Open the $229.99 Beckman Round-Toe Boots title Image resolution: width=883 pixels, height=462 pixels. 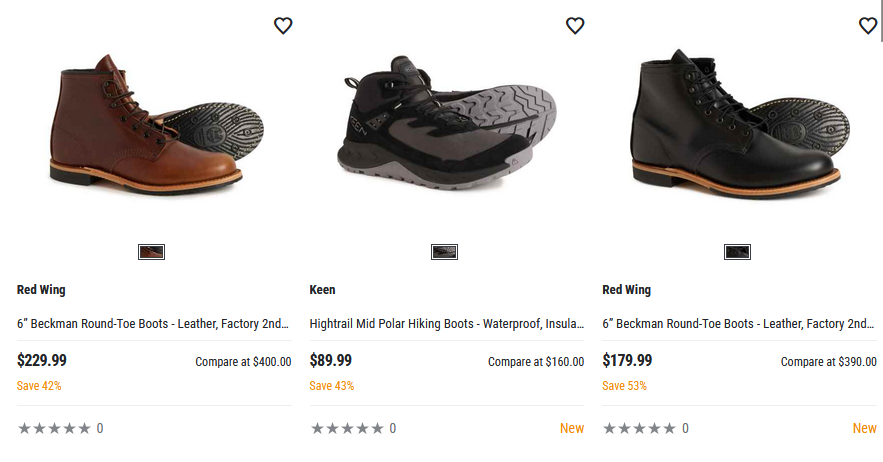[153, 324]
